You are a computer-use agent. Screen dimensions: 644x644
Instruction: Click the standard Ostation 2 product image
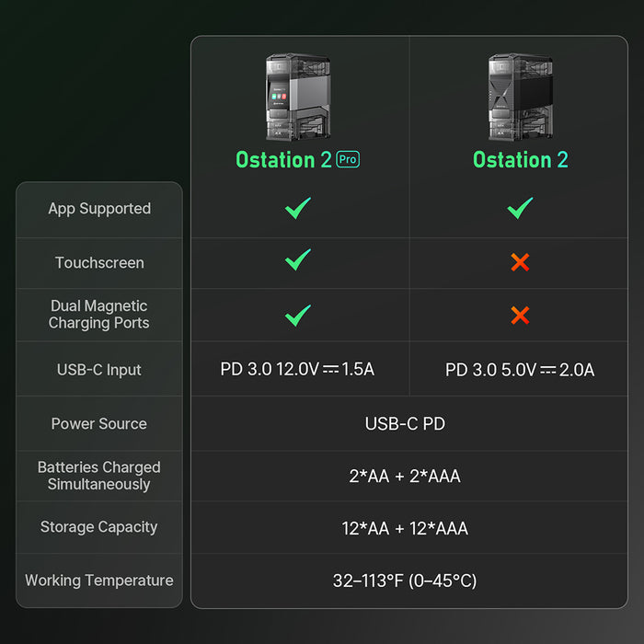pos(520,97)
